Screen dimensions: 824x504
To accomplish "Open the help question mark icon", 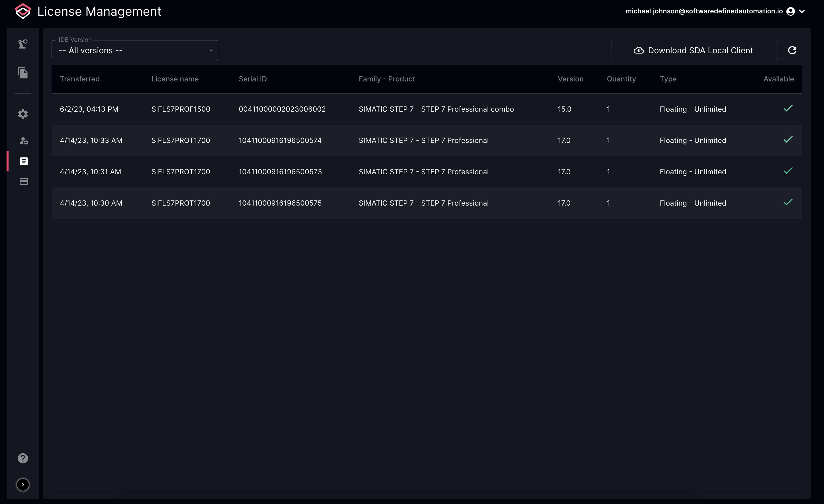I will point(23,458).
